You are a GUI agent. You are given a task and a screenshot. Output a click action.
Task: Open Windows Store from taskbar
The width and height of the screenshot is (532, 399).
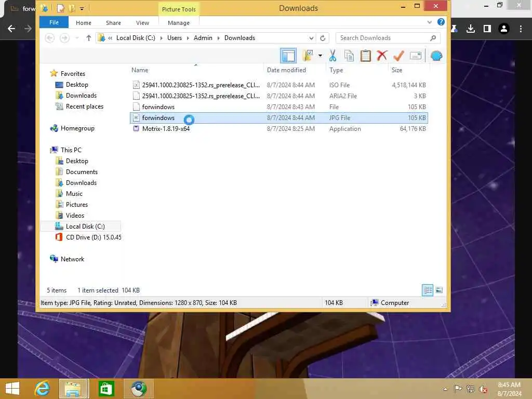pyautogui.click(x=106, y=389)
